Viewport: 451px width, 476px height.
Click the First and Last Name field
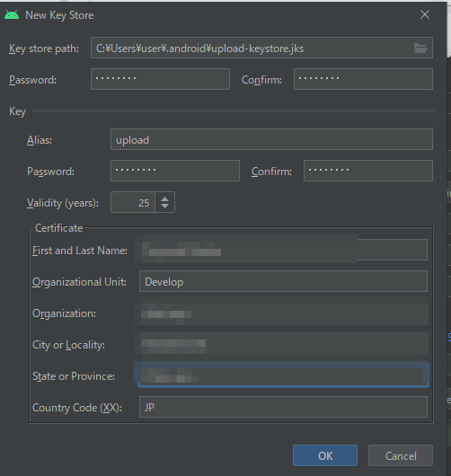coord(283,250)
